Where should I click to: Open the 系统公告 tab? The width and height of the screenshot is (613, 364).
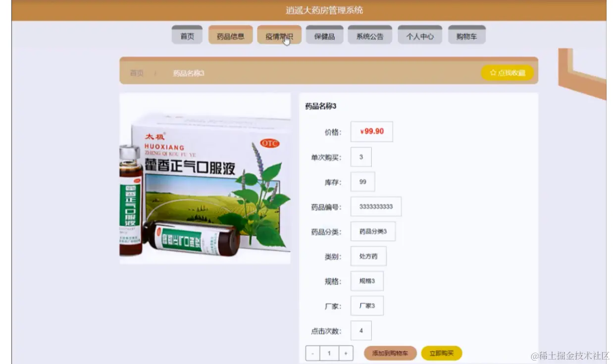tap(370, 36)
